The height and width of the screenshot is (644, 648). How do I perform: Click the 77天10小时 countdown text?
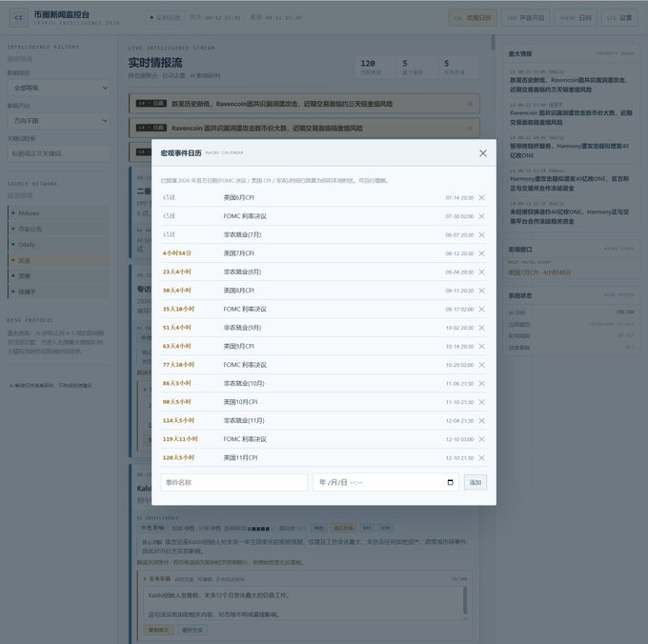pos(178,365)
